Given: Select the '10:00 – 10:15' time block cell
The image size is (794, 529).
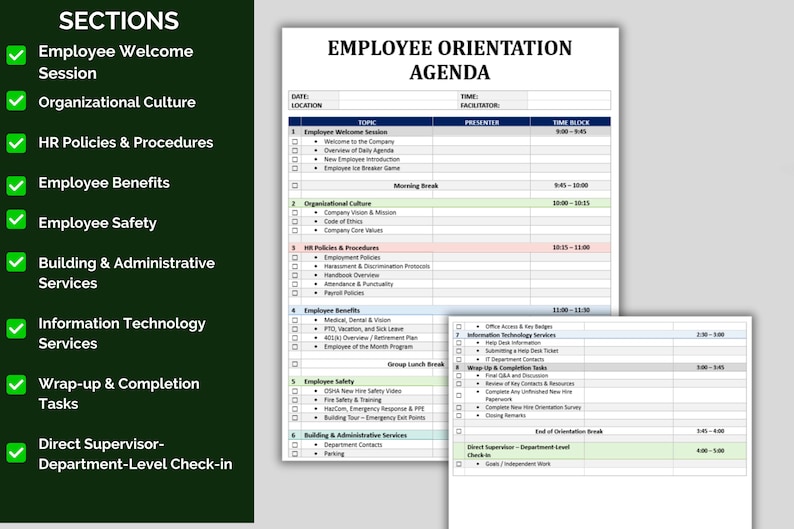Looking at the screenshot, I should pyautogui.click(x=571, y=203).
